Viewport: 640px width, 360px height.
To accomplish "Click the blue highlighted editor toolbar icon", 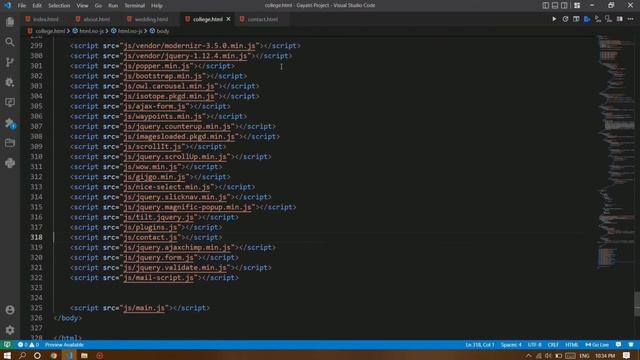I will 587,19.
